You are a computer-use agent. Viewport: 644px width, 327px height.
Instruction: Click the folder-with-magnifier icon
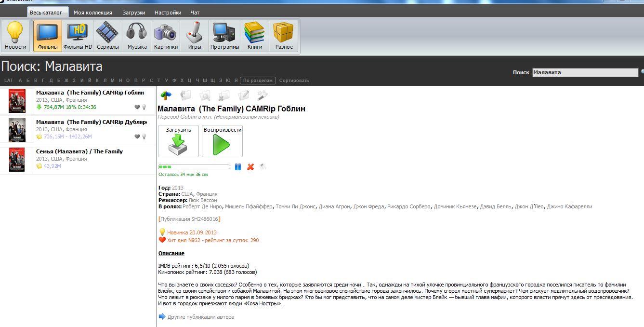[205, 95]
